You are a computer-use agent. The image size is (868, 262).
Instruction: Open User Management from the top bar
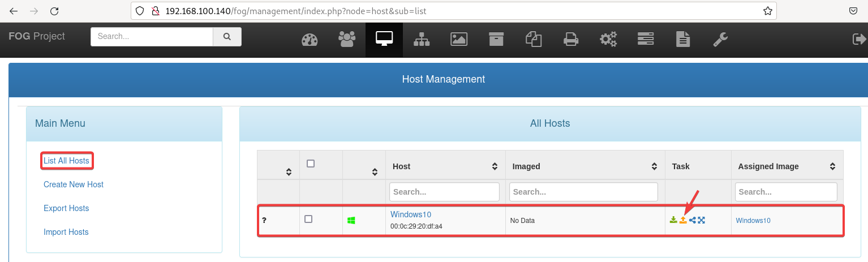pos(347,39)
